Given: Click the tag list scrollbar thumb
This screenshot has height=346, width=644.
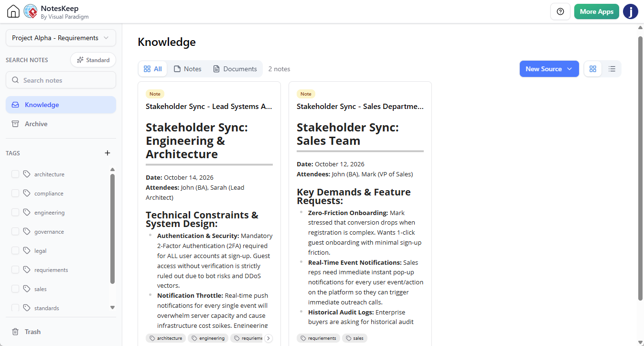Looking at the screenshot, I should (x=112, y=228).
